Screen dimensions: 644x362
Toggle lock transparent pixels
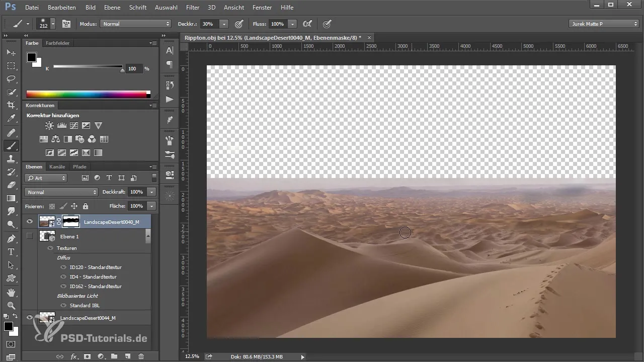tap(52, 206)
